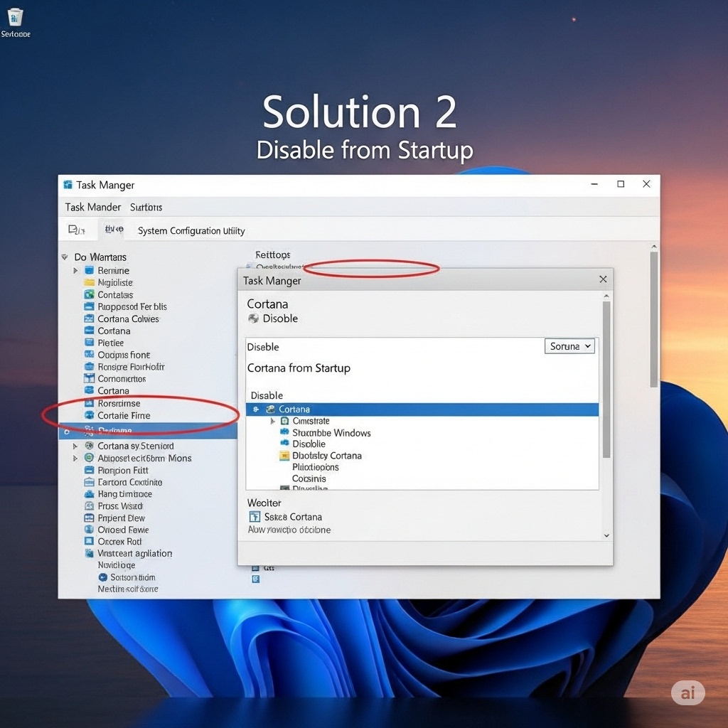The width and height of the screenshot is (728, 728).
Task: Click the Abiposet ecit6bnn Mons green icon
Action: click(89, 458)
